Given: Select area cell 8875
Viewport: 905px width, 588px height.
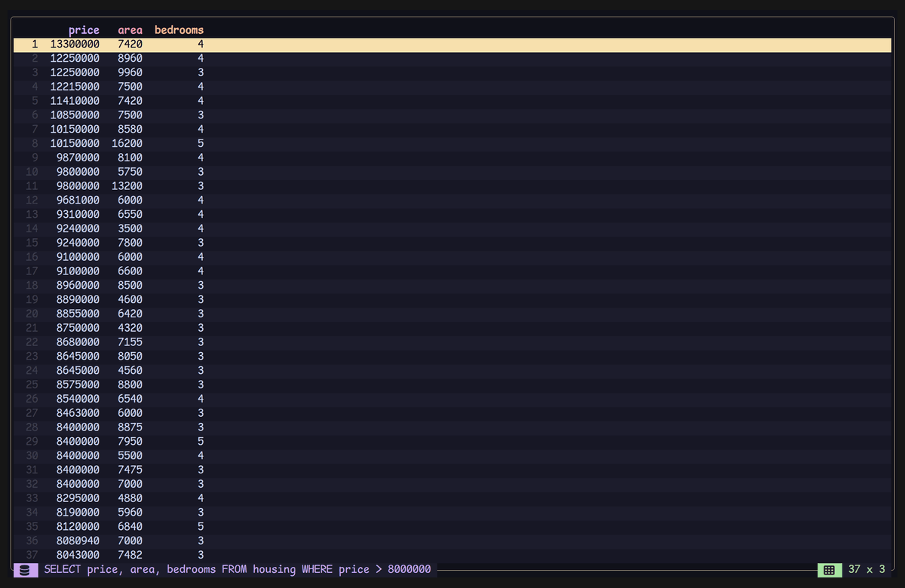Looking at the screenshot, I should pos(130,427).
